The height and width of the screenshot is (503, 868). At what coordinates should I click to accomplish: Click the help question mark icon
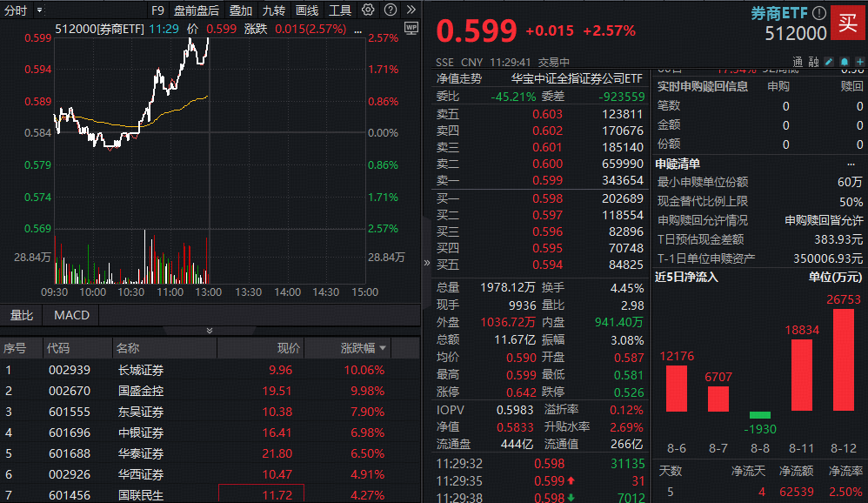click(390, 10)
